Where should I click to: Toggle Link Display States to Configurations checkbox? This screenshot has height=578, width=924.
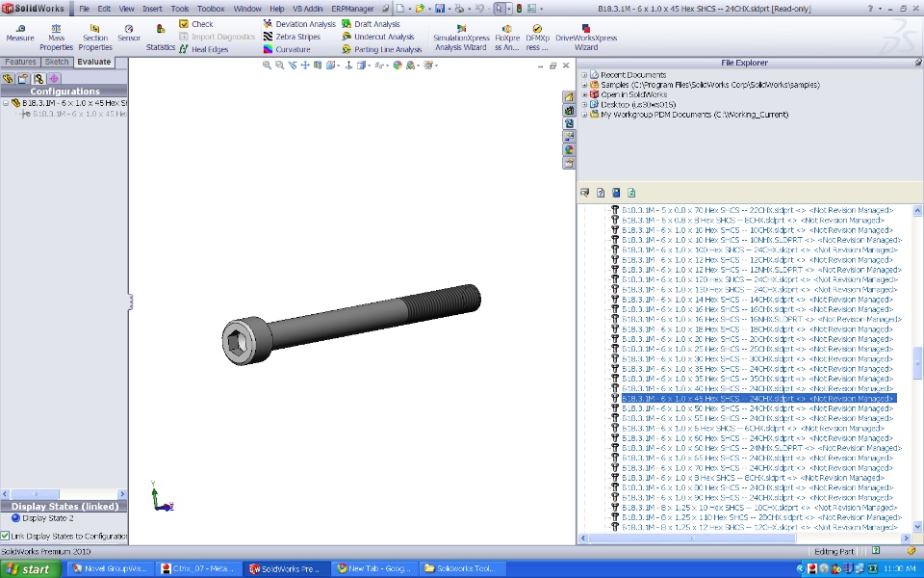(6, 537)
